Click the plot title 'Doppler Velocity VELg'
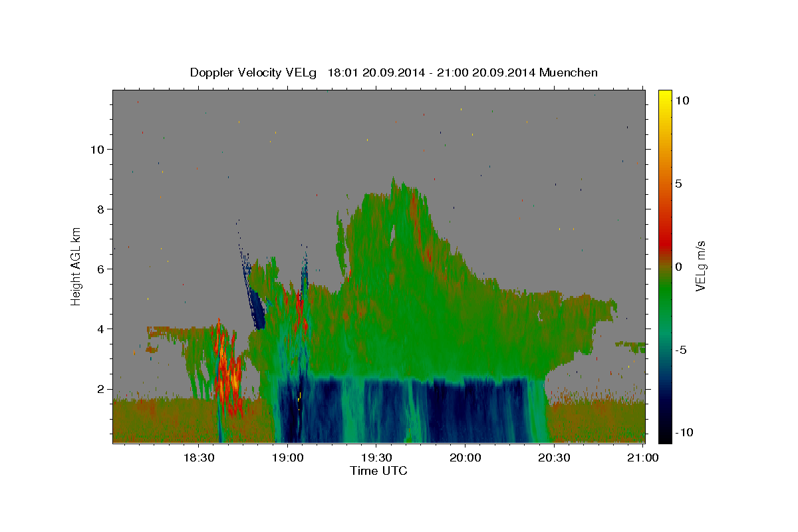Screen dimensions: 798x532 (254, 72)
